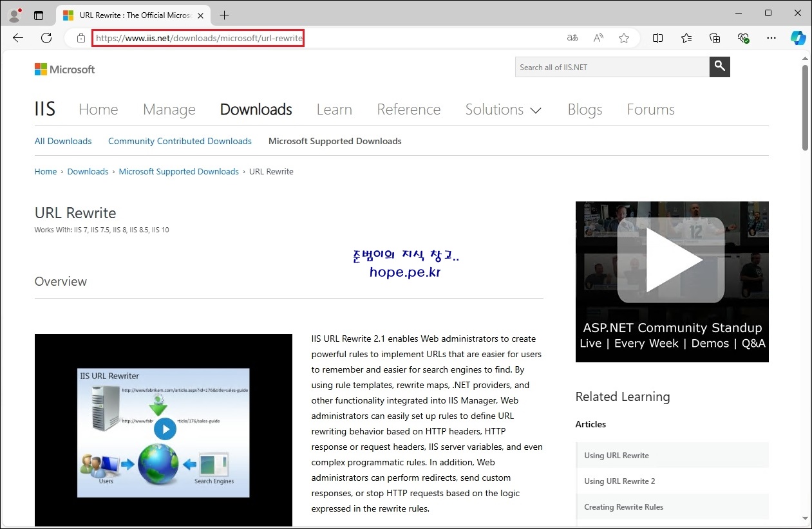Click Microsoft Supported Downloads breadcrumb
Viewport: 812px width, 529px height.
[179, 171]
